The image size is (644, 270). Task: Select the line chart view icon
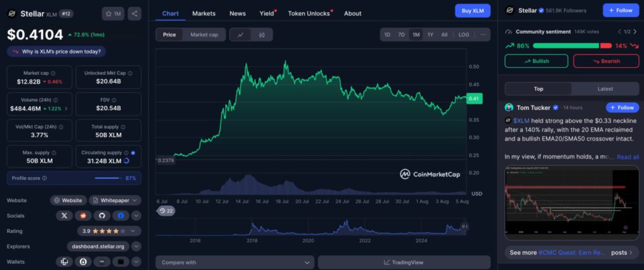pyautogui.click(x=240, y=35)
